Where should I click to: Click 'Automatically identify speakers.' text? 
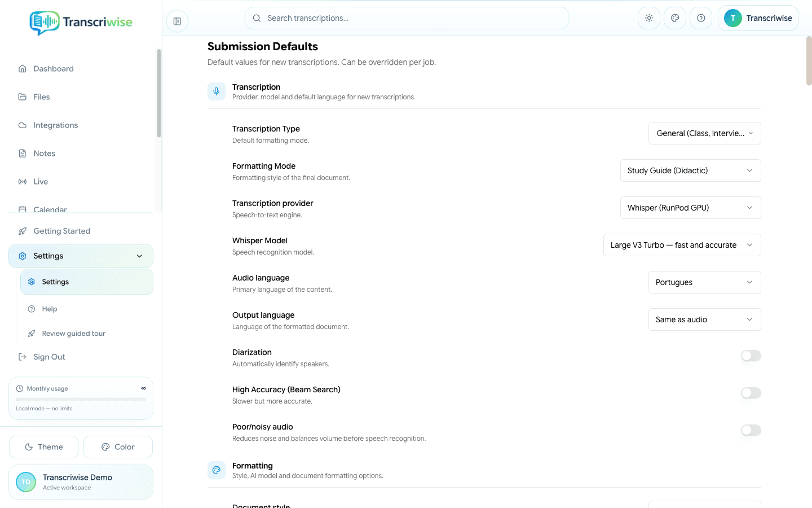click(281, 364)
